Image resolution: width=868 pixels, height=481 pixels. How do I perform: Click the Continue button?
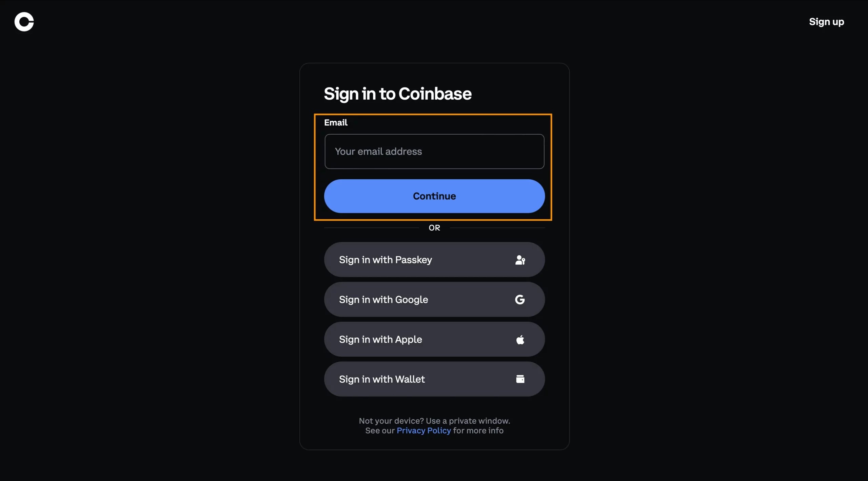point(434,196)
